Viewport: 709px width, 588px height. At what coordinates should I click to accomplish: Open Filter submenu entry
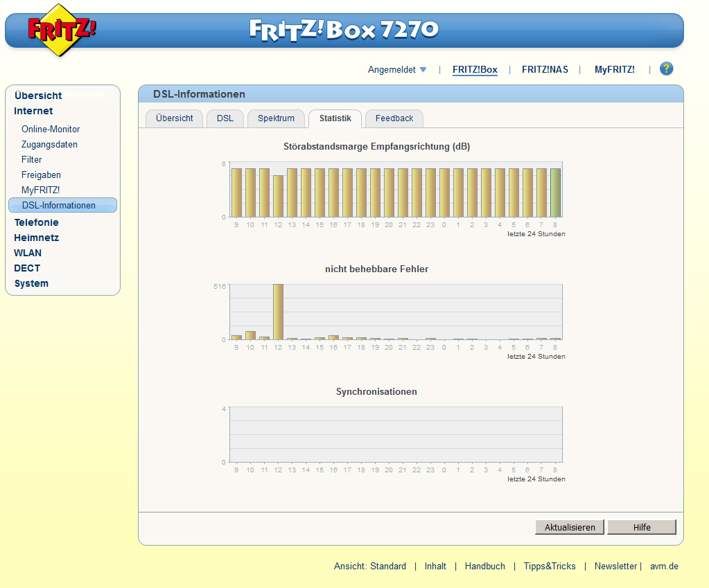pos(32,159)
